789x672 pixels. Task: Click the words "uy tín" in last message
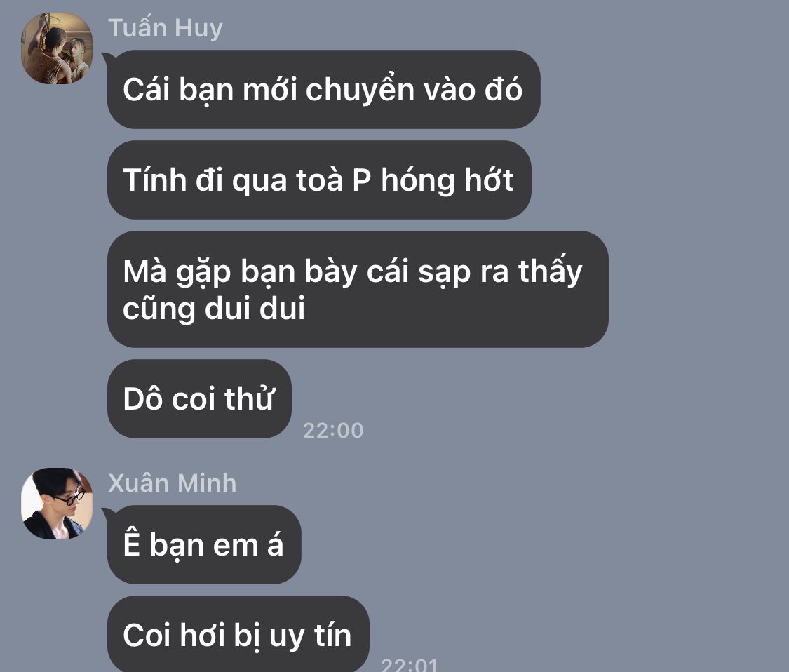[x=311, y=636]
